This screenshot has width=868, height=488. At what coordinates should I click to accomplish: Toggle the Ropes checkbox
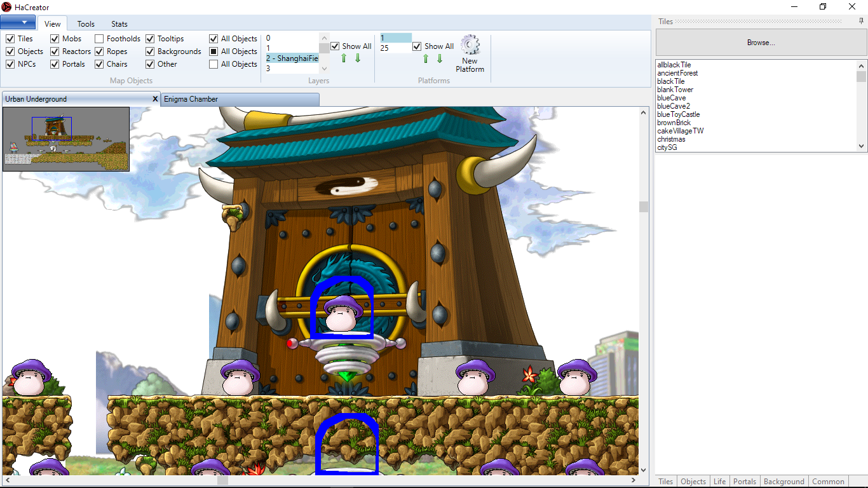99,51
